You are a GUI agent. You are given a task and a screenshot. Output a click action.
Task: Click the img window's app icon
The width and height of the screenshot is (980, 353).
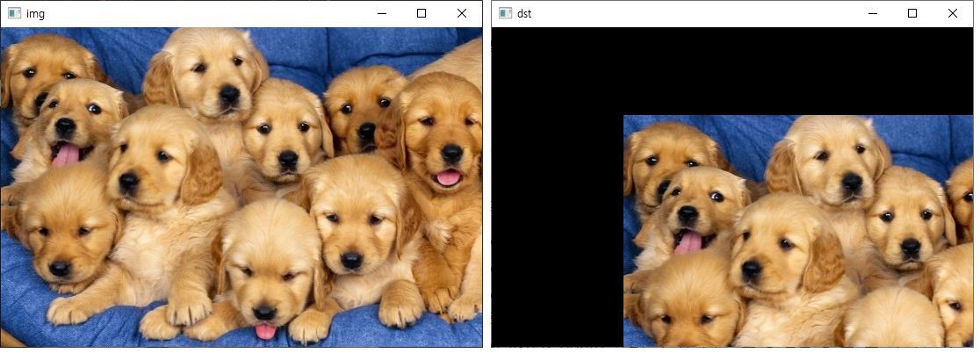pyautogui.click(x=14, y=14)
